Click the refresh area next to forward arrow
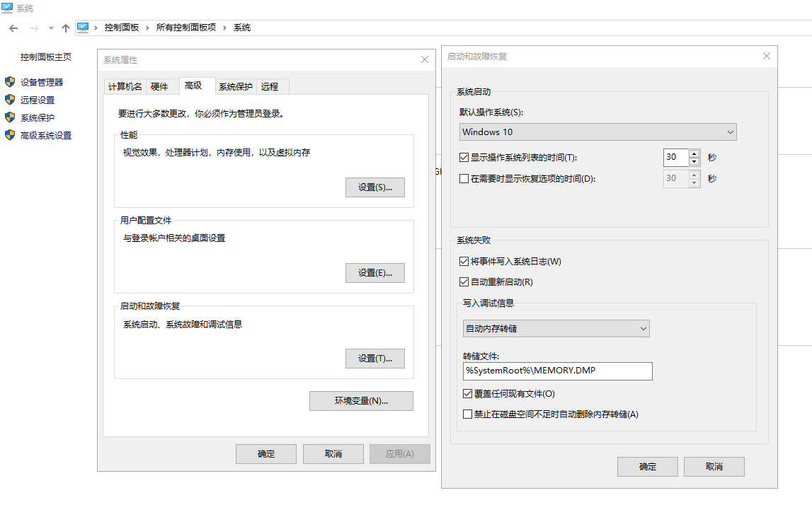This screenshot has width=812, height=517. tap(50, 27)
